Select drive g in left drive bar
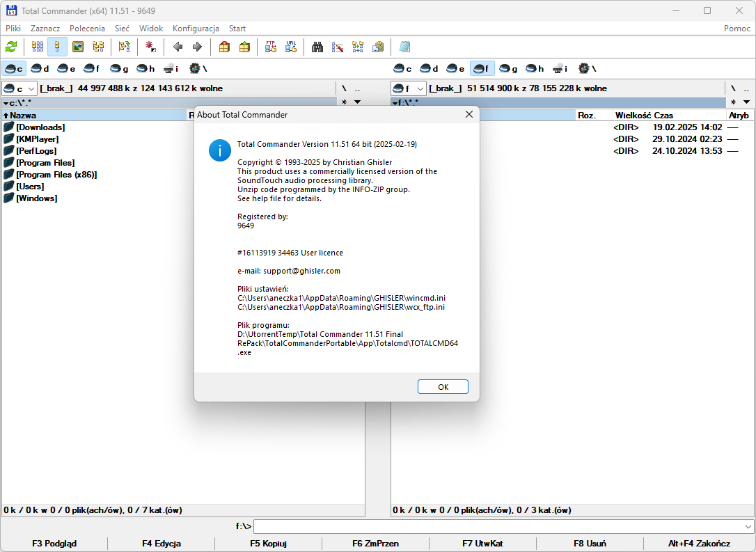 pos(119,68)
